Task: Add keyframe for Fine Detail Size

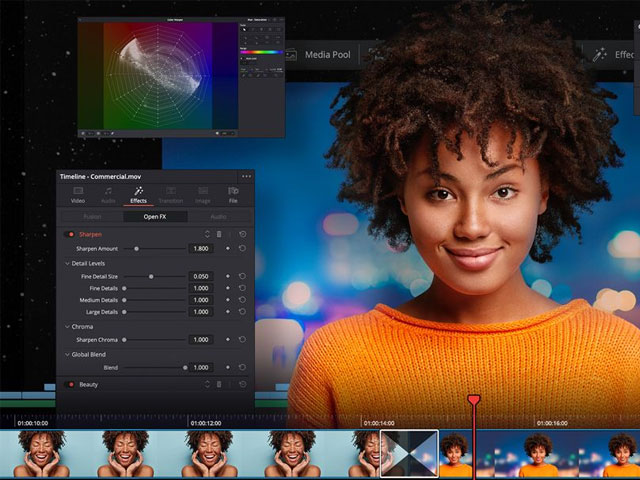Action: coord(227,276)
